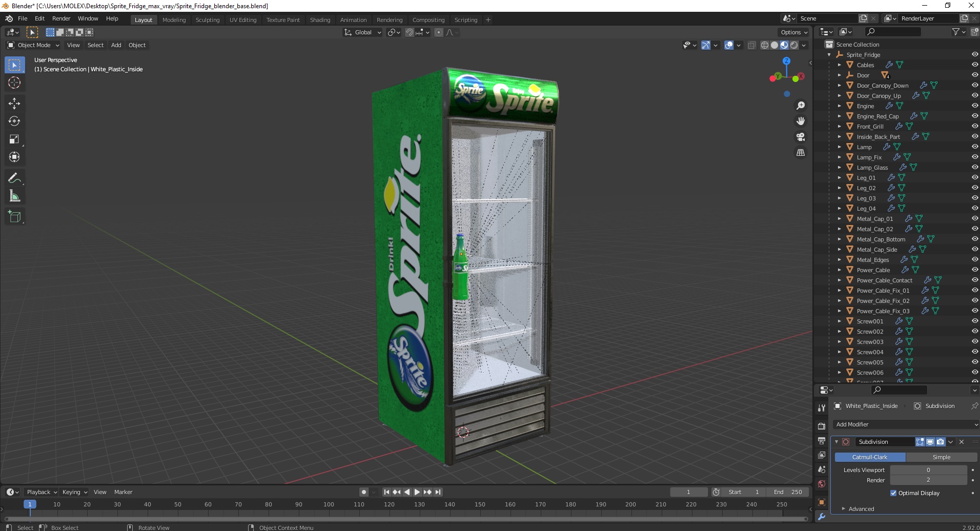Activate the Scale tool
980x531 pixels.
(14, 139)
